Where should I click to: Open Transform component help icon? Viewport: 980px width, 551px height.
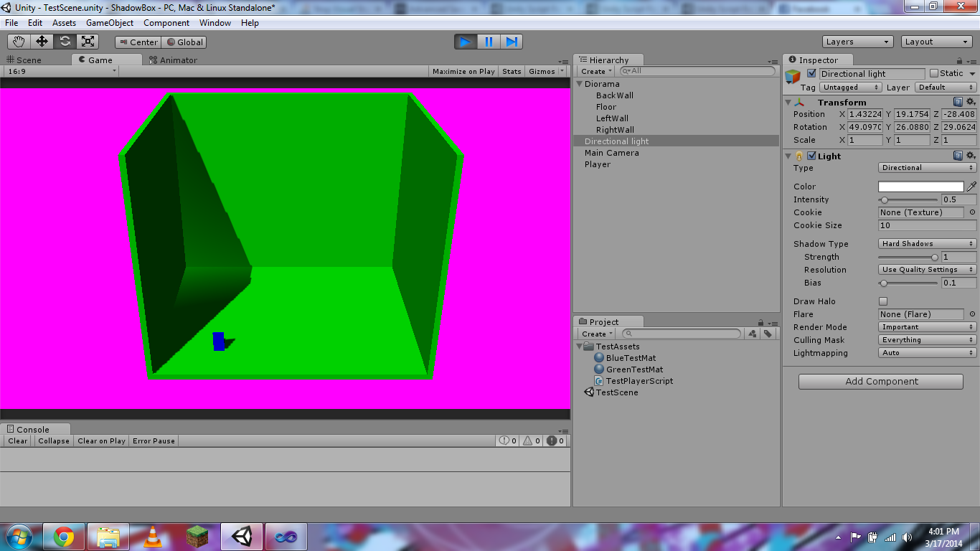[x=958, y=102]
